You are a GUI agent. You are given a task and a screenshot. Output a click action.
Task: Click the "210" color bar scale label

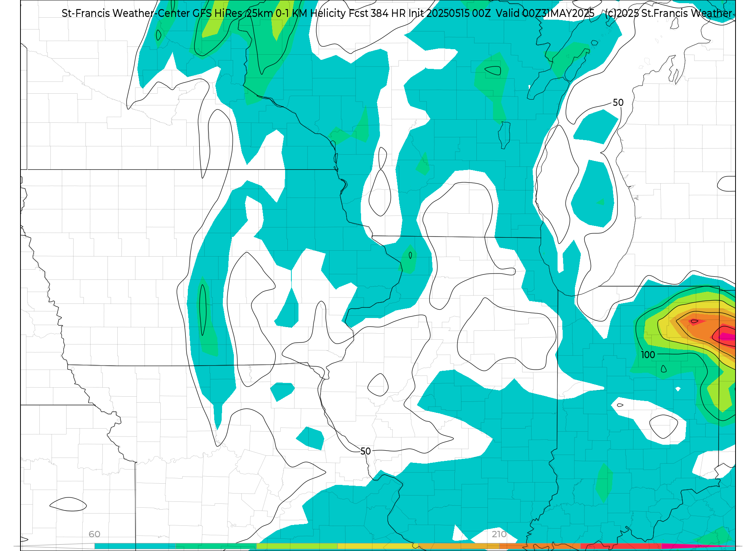pyautogui.click(x=499, y=534)
